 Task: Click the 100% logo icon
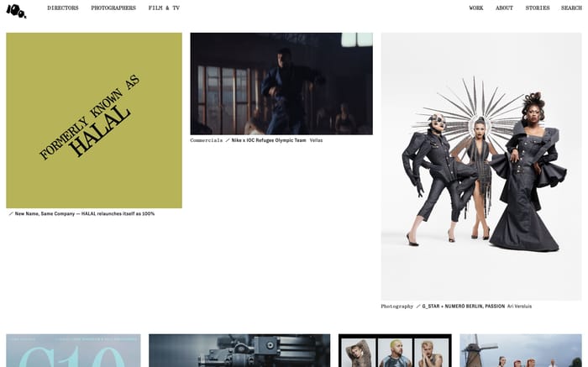[x=16, y=11]
